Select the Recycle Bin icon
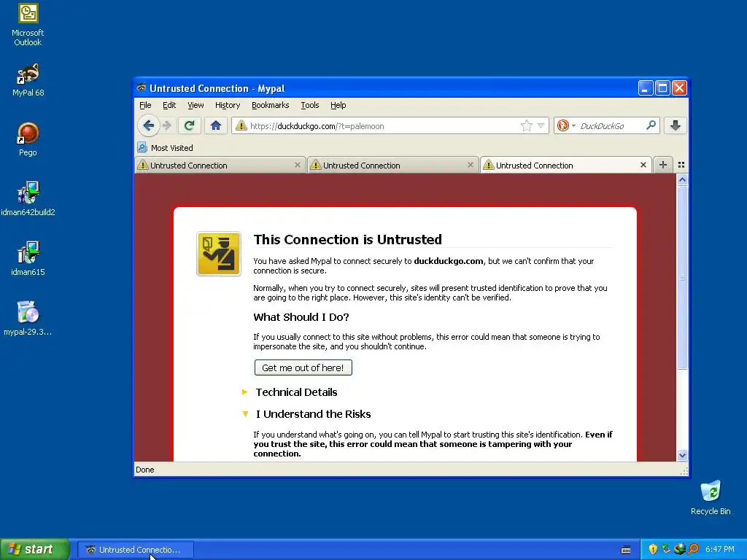The height and width of the screenshot is (560, 747). 711,497
